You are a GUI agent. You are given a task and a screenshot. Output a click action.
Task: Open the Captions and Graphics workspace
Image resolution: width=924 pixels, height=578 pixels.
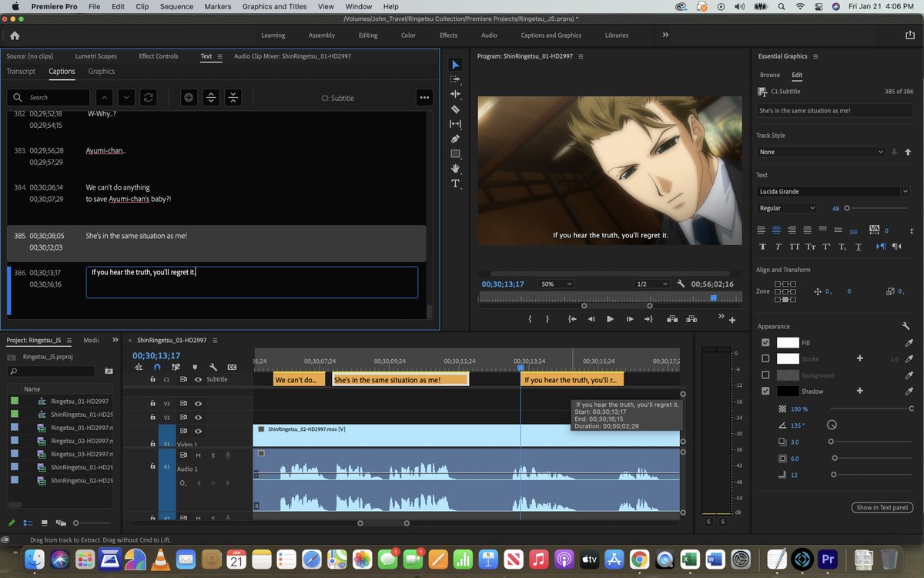pyautogui.click(x=551, y=35)
